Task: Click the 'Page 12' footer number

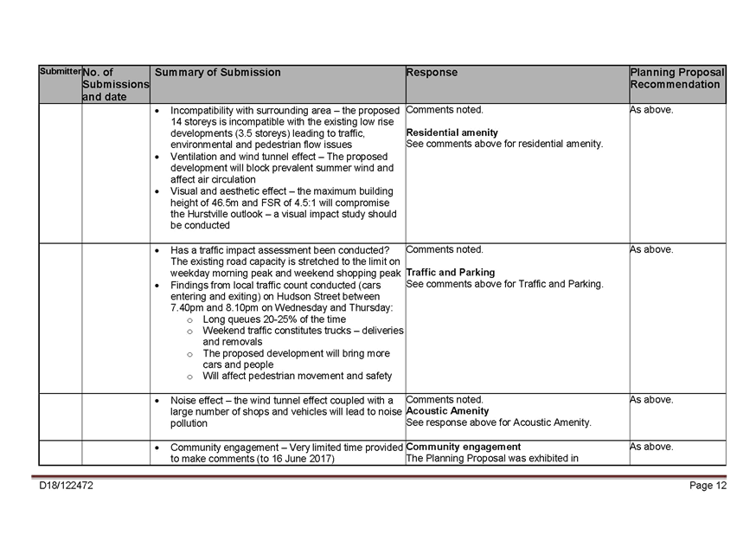Action: click(x=708, y=486)
